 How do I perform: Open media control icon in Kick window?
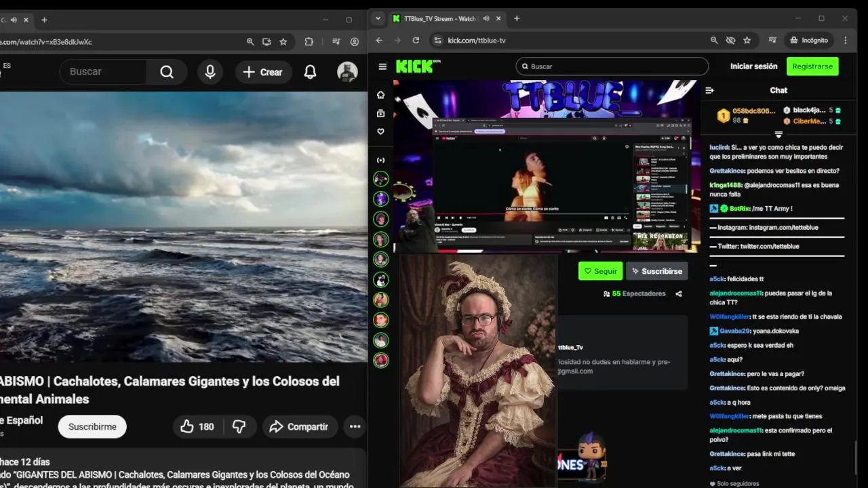[772, 41]
